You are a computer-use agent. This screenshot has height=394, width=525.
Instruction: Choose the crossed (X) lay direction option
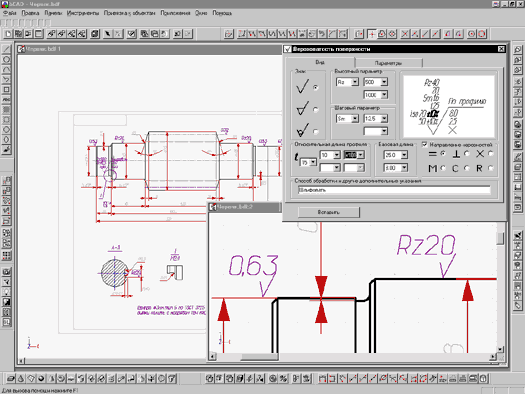(491, 154)
